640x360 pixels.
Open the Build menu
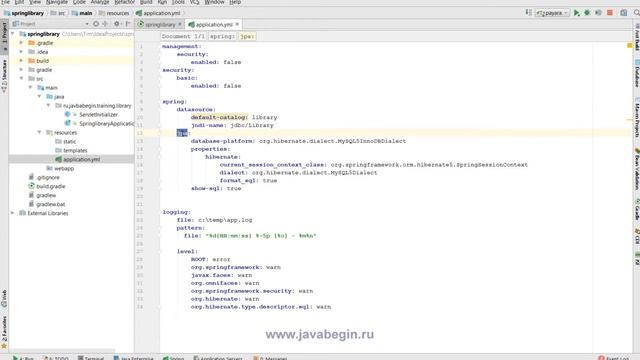point(146,2)
